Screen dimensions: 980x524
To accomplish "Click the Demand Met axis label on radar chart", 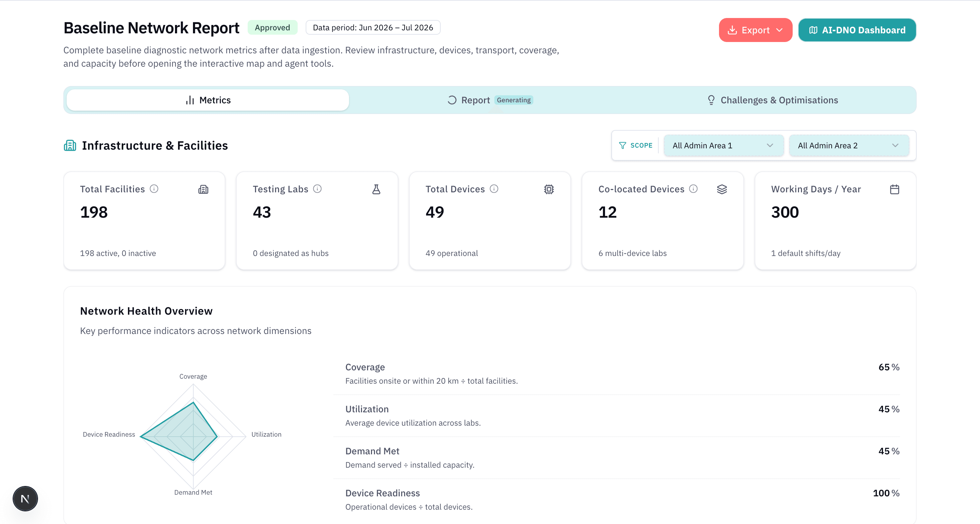I will 193,492.
